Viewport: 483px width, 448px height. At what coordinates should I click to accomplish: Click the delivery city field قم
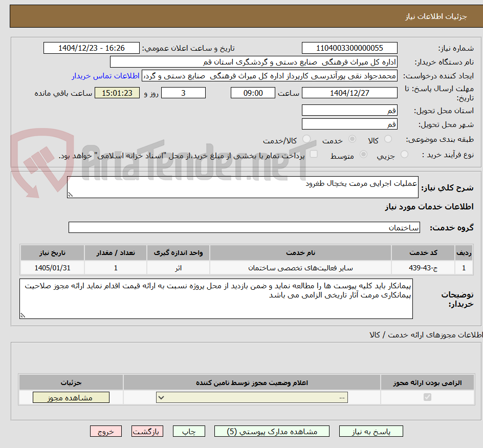(x=349, y=124)
